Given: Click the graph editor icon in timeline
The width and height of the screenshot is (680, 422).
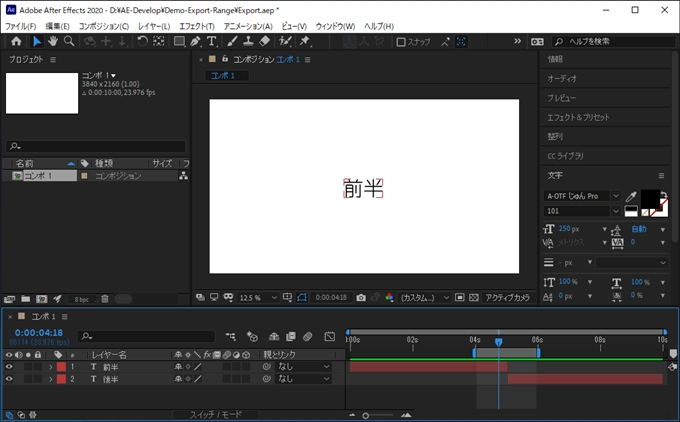Looking at the screenshot, I should click(x=330, y=336).
